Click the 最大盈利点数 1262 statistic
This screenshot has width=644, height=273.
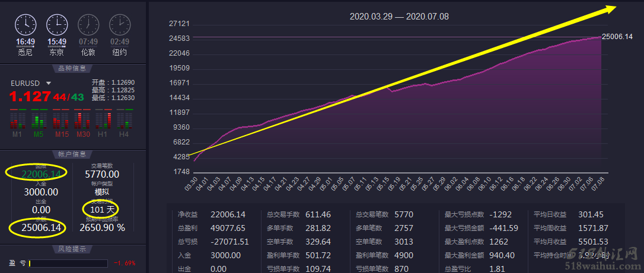476,242
